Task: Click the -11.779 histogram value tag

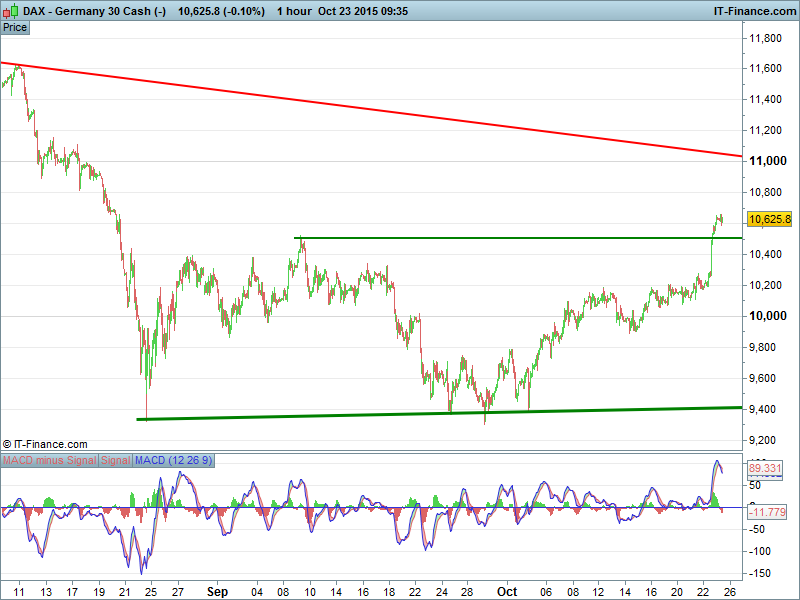Action: pyautogui.click(x=766, y=512)
